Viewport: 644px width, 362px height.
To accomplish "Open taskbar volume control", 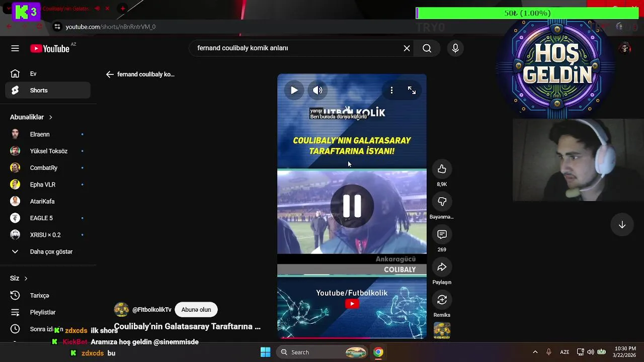I will [x=590, y=352].
